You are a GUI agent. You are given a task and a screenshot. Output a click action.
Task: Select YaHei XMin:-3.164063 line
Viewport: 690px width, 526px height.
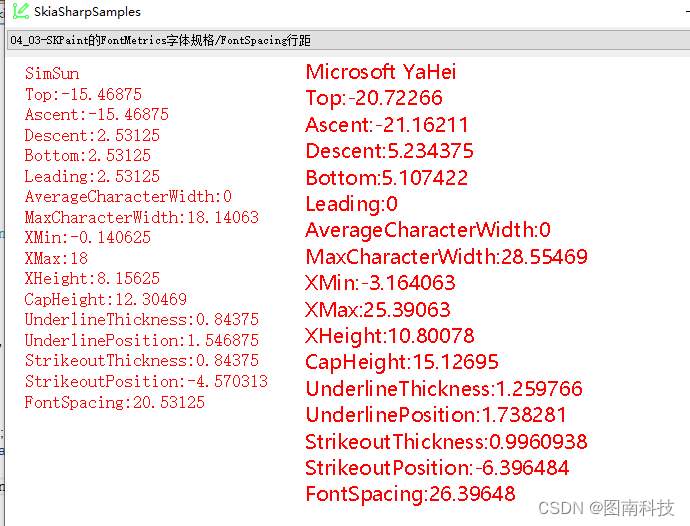380,283
